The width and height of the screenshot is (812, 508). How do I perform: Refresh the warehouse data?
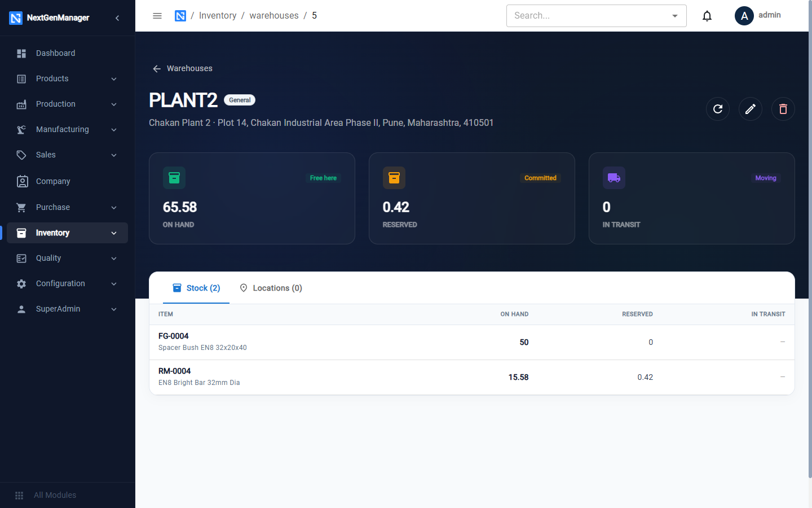tap(718, 109)
